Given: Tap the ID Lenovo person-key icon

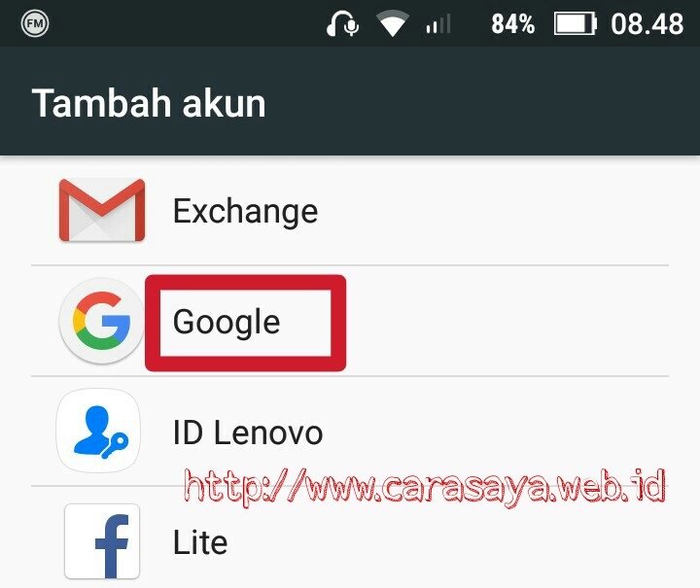Looking at the screenshot, I should point(98,431).
